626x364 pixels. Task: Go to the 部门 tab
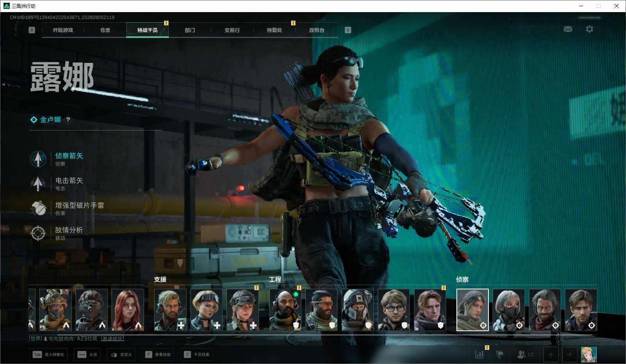click(190, 30)
